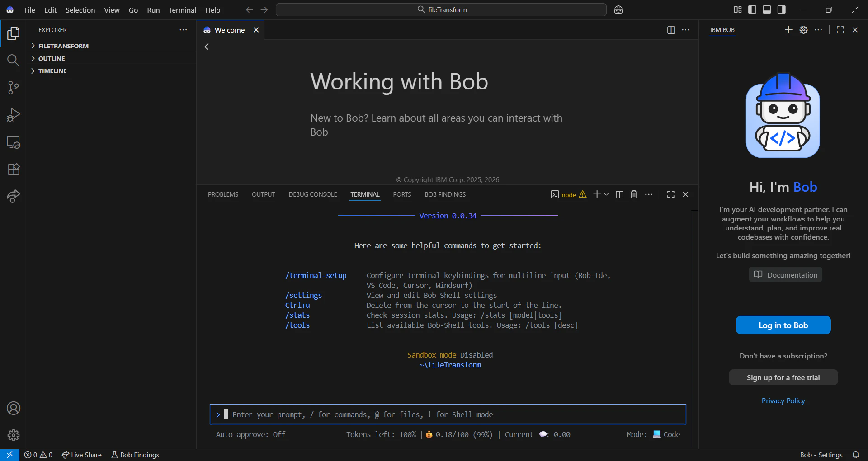The width and height of the screenshot is (868, 461).
Task: Click the fileTransform command center search box
Action: tap(441, 9)
